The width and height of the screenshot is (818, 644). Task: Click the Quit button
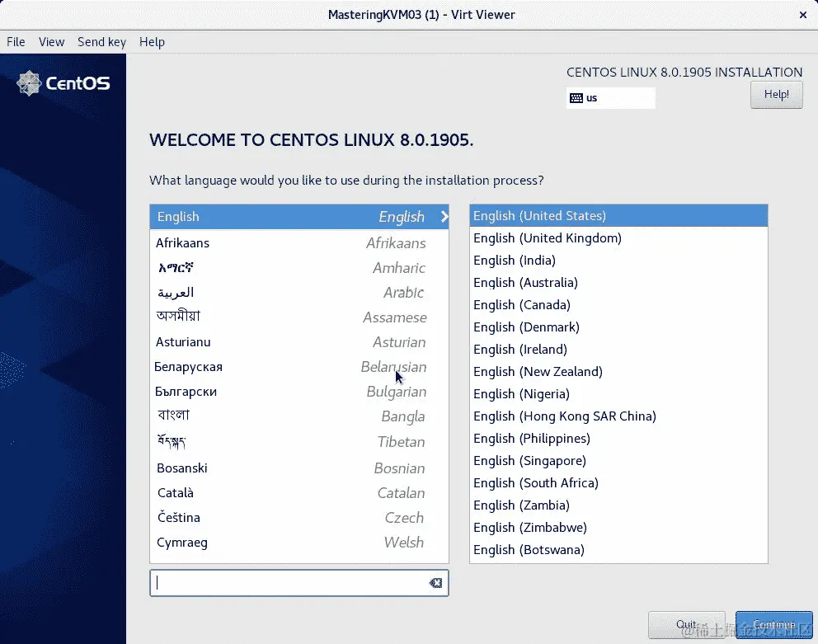click(687, 625)
